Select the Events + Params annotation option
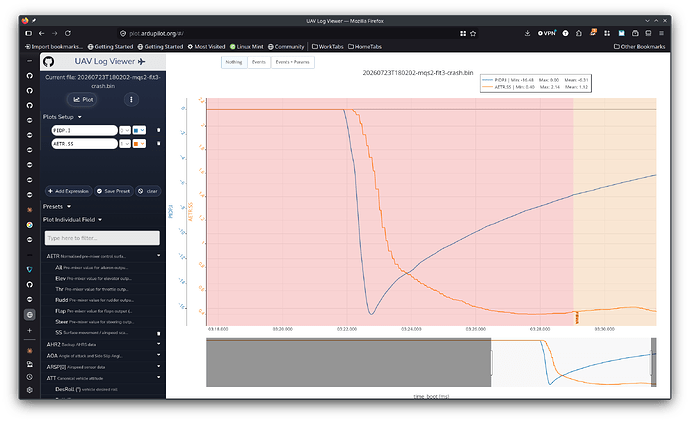690x421 pixels. tap(293, 62)
